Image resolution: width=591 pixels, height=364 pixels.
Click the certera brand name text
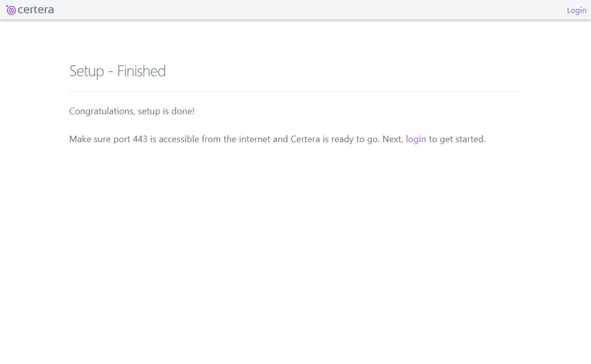pos(36,10)
